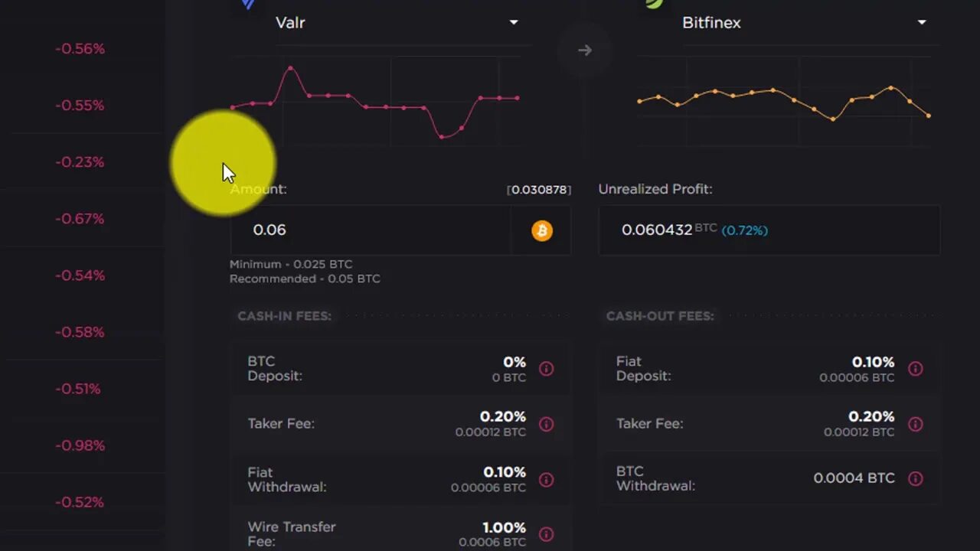Show info for BTC Deposit fee
Screen dimensions: 980x551
(547, 369)
